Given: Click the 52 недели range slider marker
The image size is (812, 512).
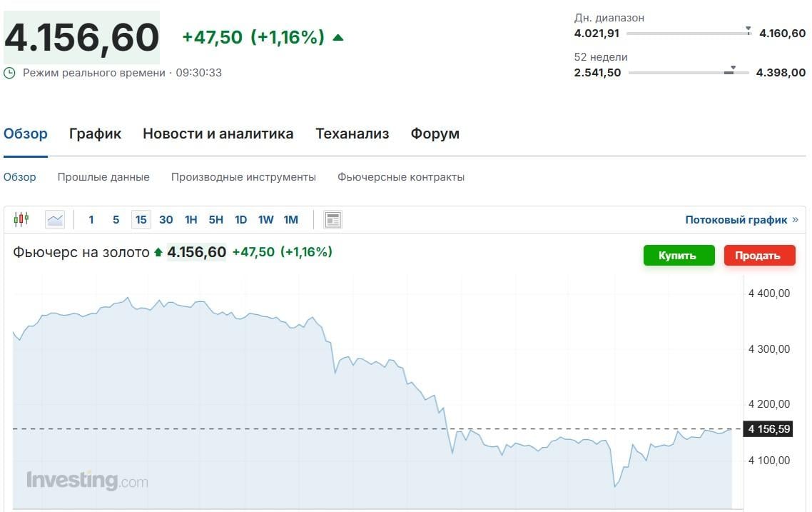Looking at the screenshot, I should (x=732, y=69).
